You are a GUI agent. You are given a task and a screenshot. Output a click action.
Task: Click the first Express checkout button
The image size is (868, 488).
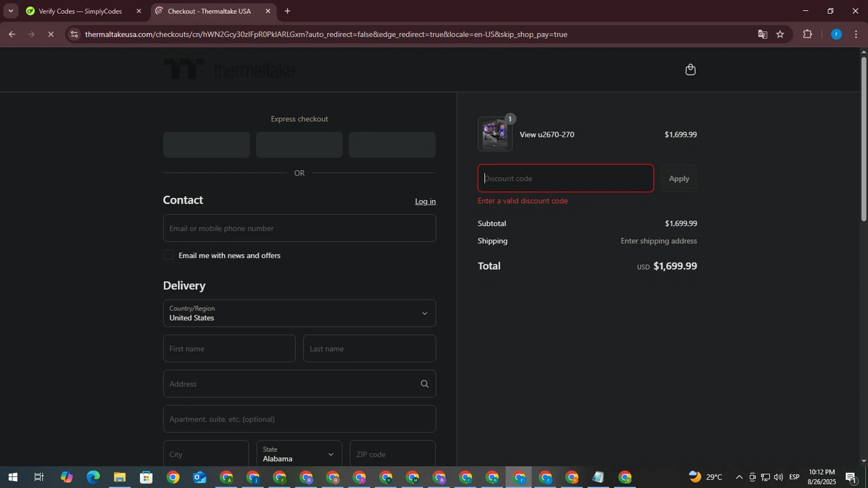click(x=207, y=145)
